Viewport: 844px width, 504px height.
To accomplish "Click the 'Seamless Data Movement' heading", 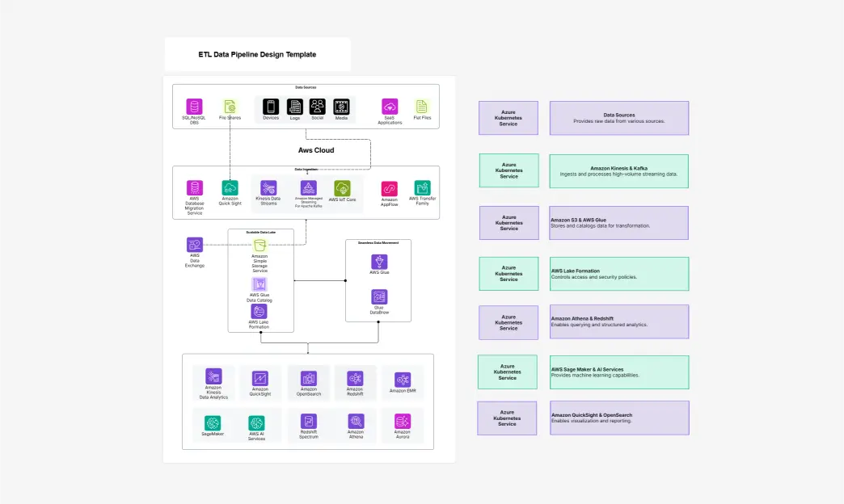I will point(378,242).
